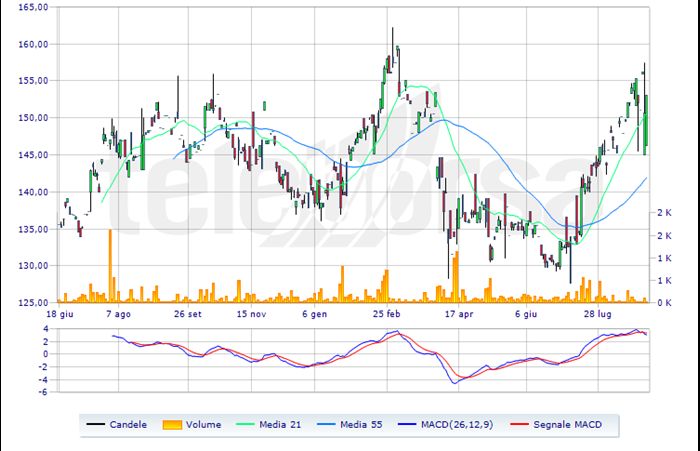Click the tallest volume bar near 7 ago

(x=110, y=266)
